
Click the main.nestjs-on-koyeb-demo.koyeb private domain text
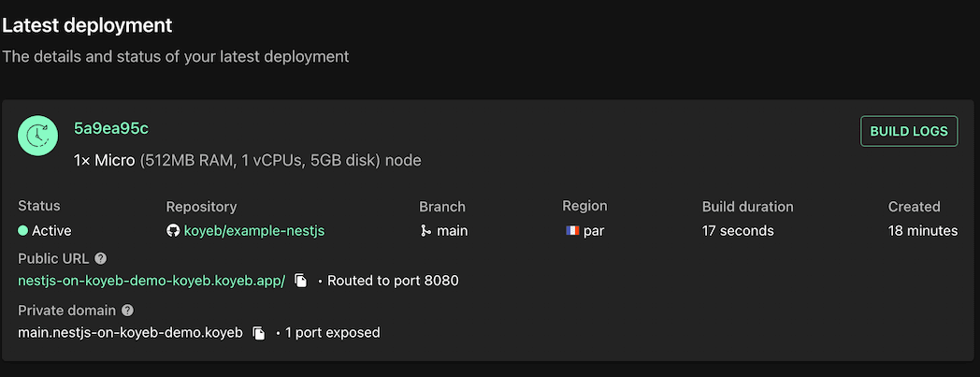[130, 333]
